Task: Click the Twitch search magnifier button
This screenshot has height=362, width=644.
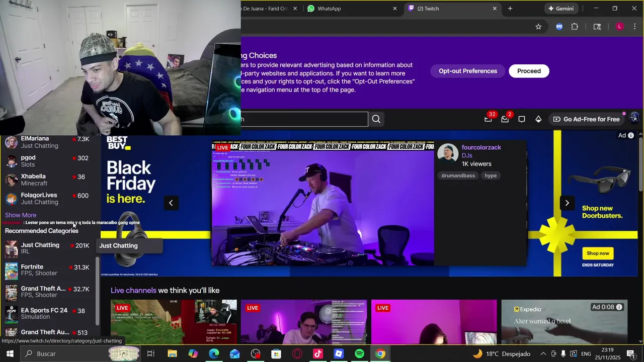Action: click(x=376, y=119)
